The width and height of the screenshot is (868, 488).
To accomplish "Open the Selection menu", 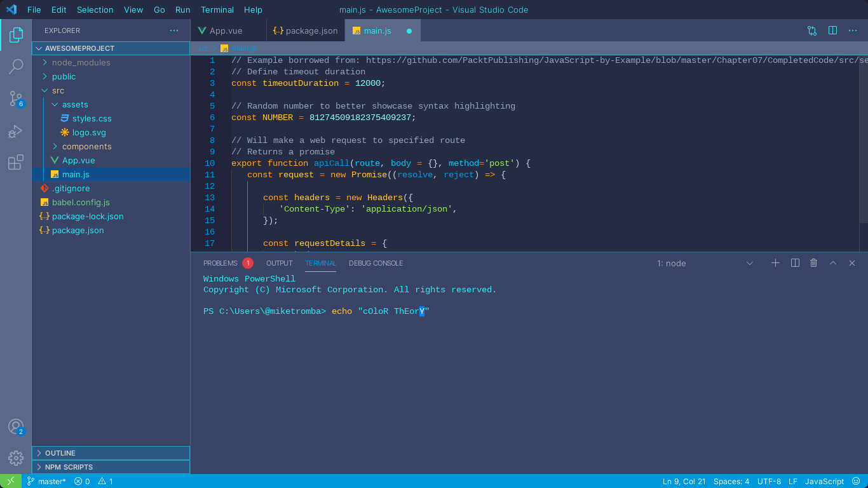I will point(95,10).
